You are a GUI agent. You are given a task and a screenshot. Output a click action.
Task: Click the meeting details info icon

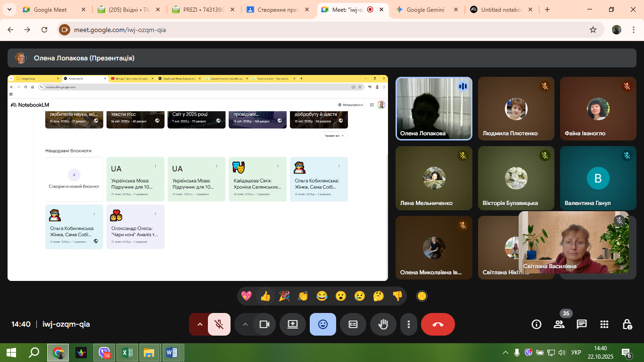[536, 324]
